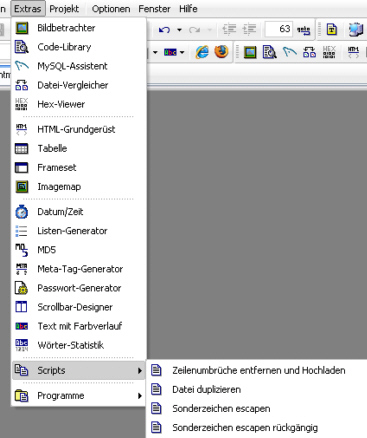
Task: Open the Optionen menu
Action: [111, 9]
